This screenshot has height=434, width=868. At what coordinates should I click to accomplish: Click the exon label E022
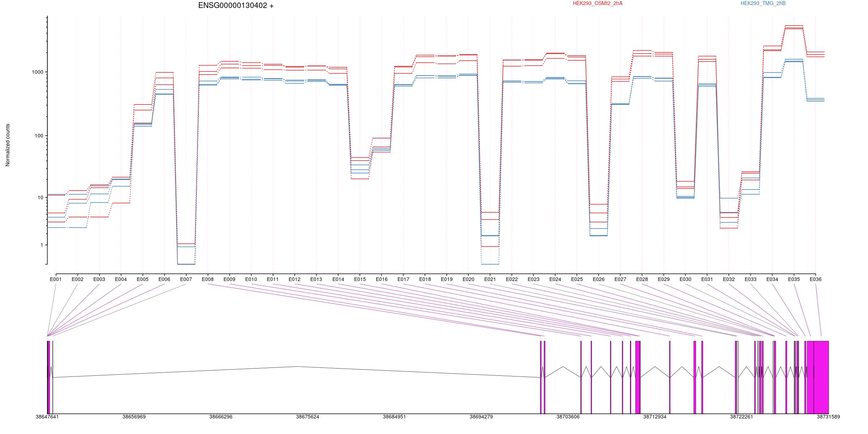click(x=512, y=279)
